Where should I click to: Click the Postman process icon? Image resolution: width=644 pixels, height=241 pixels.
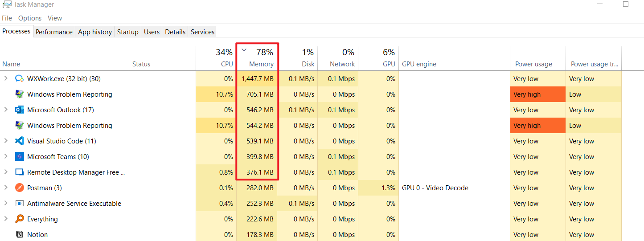tap(19, 188)
